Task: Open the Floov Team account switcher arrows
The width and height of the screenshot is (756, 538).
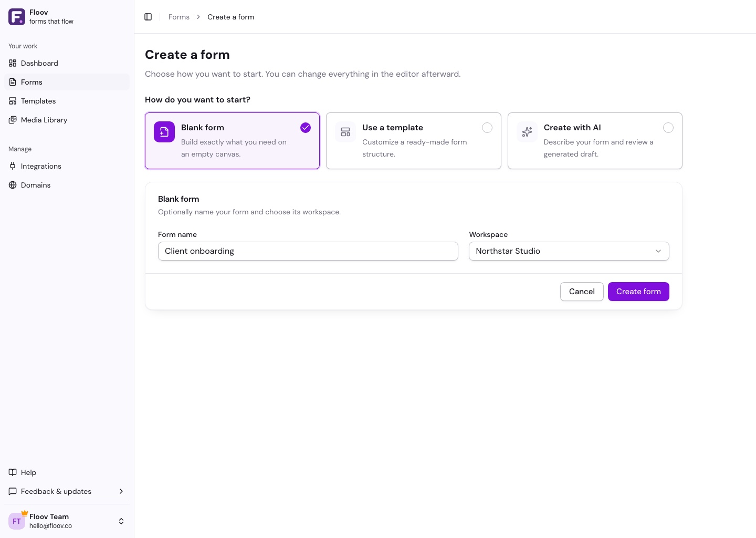Action: [x=121, y=521]
